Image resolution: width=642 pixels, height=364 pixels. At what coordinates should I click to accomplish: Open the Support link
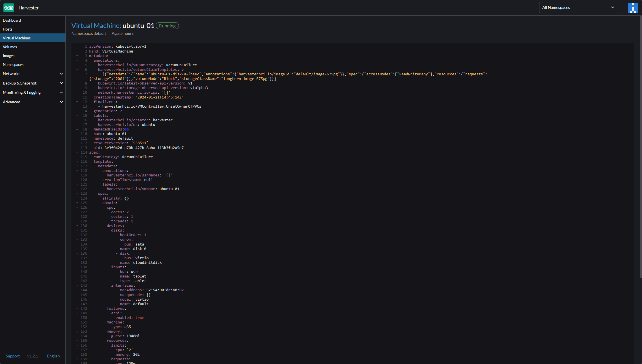pos(13,356)
